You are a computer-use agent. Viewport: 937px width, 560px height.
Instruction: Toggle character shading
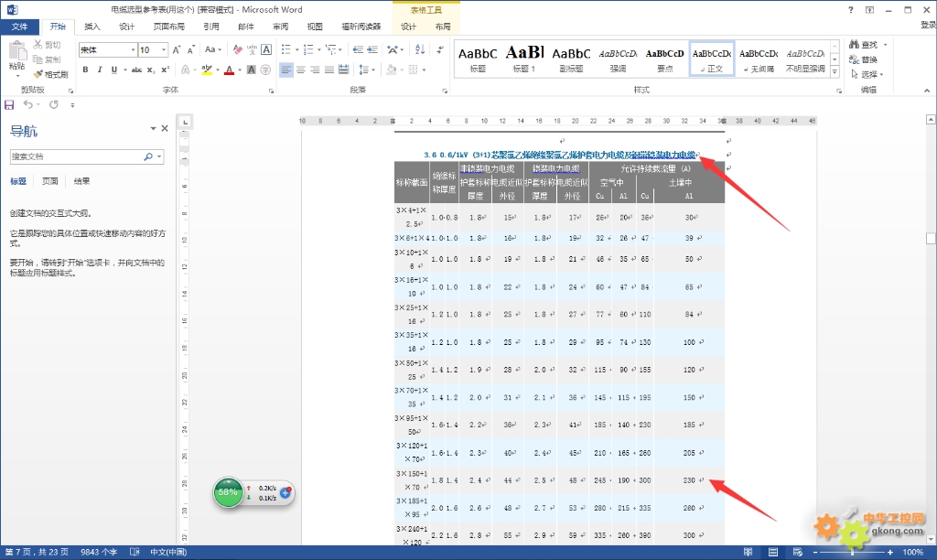click(x=252, y=70)
